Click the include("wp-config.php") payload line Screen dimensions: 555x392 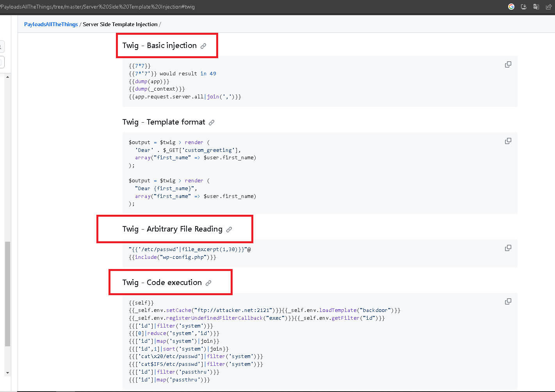point(173,257)
